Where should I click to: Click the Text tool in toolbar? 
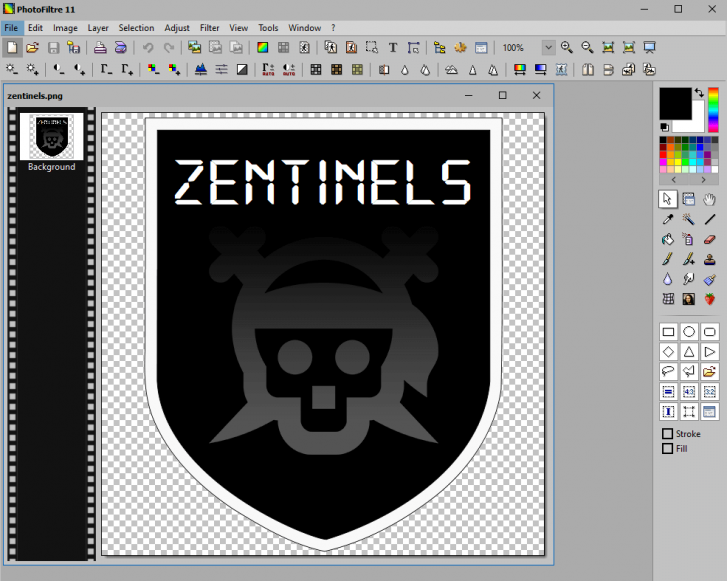coord(392,47)
